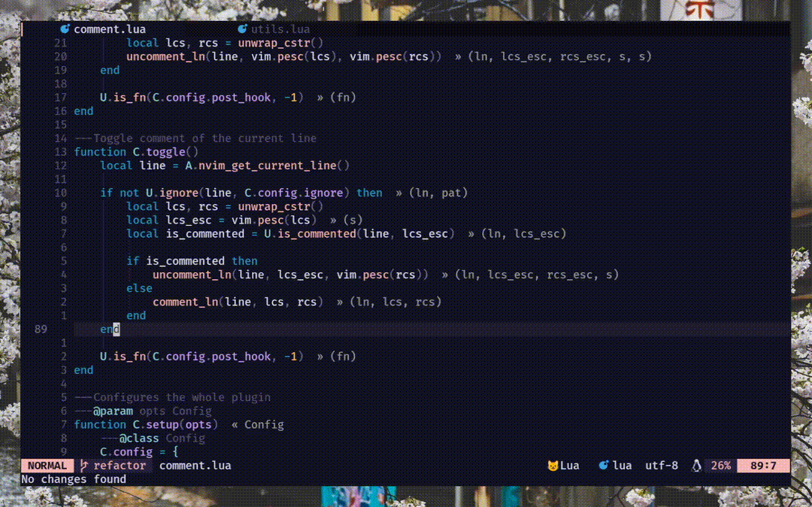Click the Lua icon next to utils.lua tab
The image size is (812, 507).
pyautogui.click(x=242, y=29)
